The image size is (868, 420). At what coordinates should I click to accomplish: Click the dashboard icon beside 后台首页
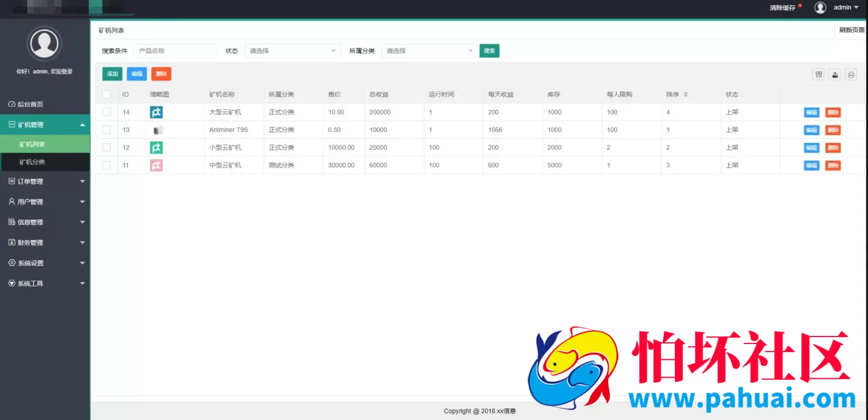(x=11, y=104)
